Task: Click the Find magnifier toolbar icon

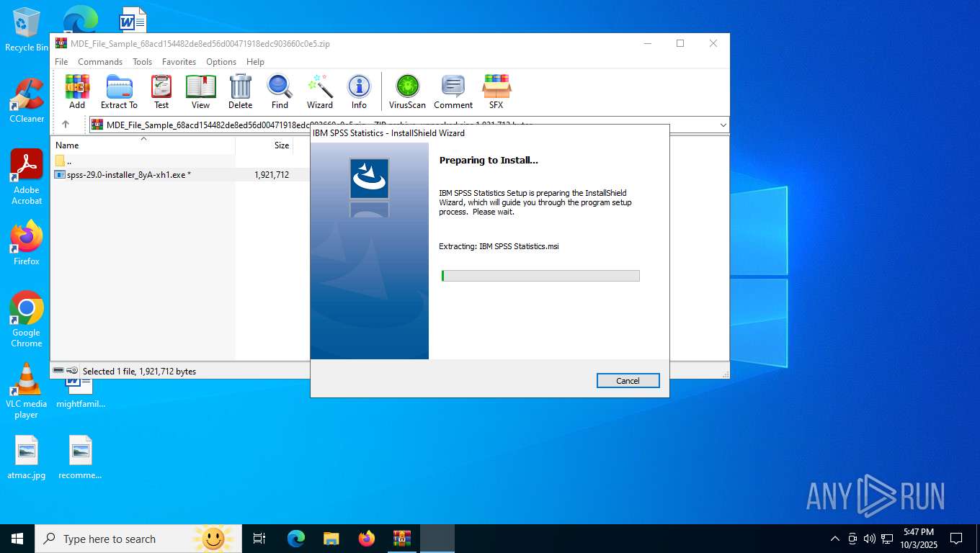Action: pyautogui.click(x=280, y=91)
